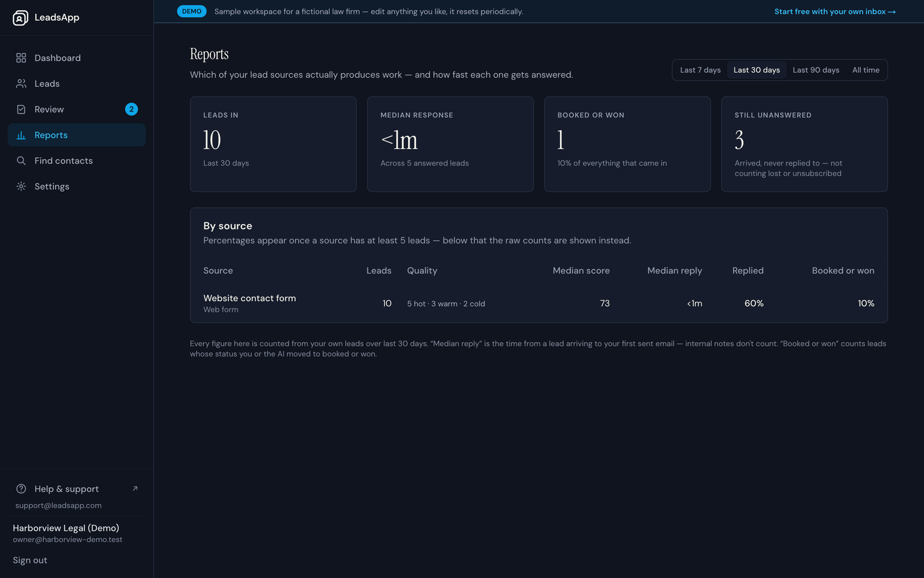This screenshot has height=578, width=924.
Task: Open the Settings page
Action: click(77, 186)
